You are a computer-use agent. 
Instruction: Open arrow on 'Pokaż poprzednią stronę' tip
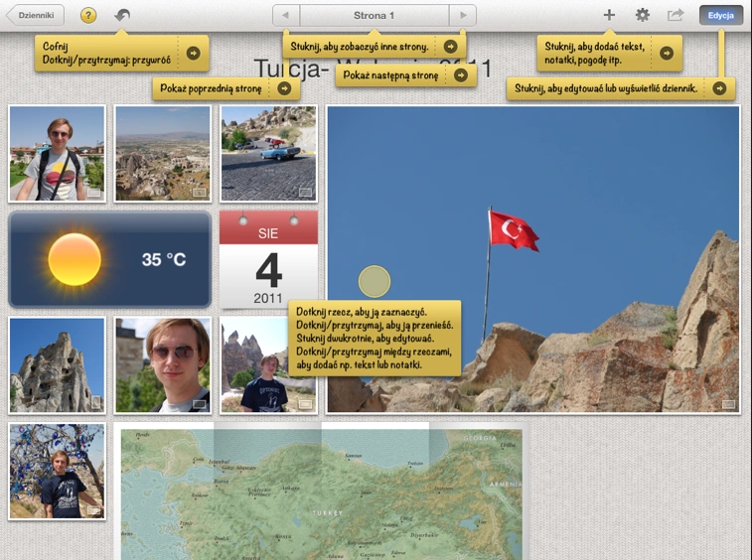coord(284,88)
